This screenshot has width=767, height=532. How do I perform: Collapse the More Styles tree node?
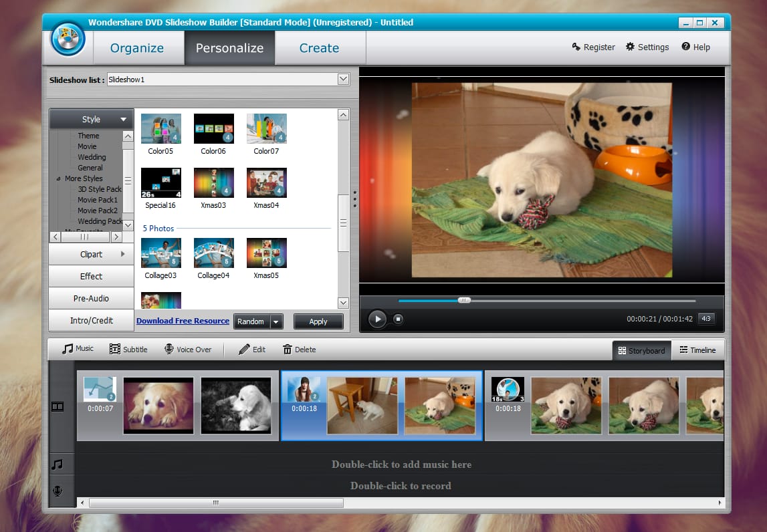pyautogui.click(x=58, y=179)
